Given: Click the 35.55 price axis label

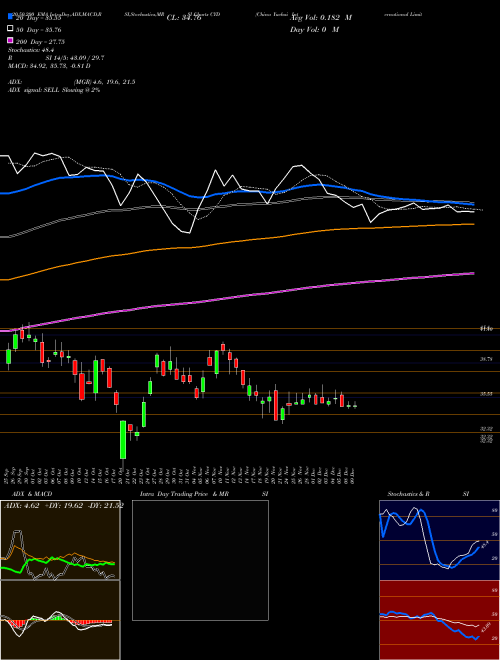Looking at the screenshot, I should pos(486,394).
